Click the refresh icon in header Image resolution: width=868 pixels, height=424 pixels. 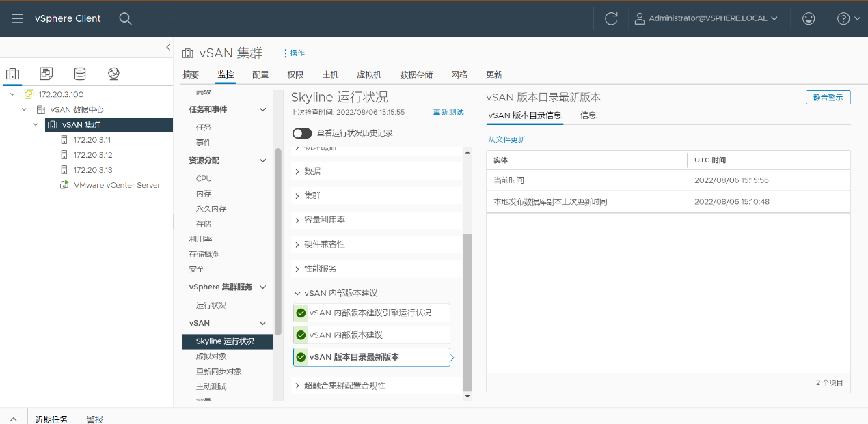tap(611, 18)
